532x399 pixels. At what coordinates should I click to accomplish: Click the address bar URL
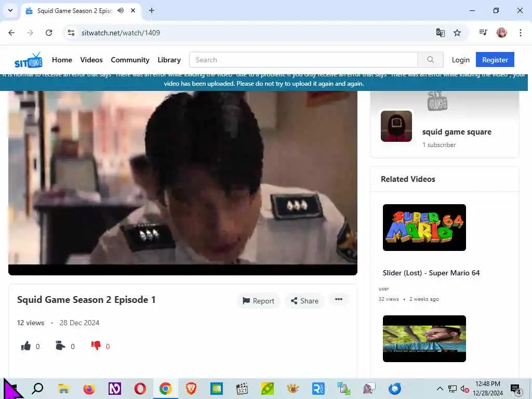[x=121, y=33]
